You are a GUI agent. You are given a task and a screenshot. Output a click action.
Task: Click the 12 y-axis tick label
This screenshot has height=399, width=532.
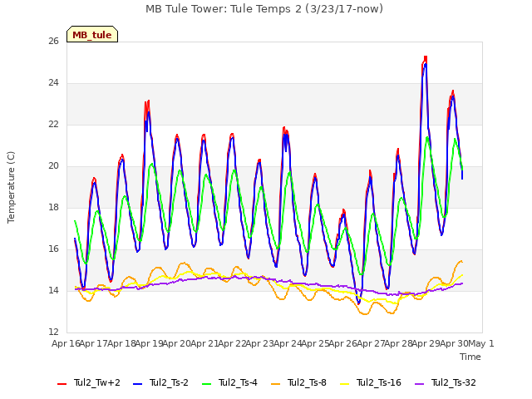(x=53, y=332)
